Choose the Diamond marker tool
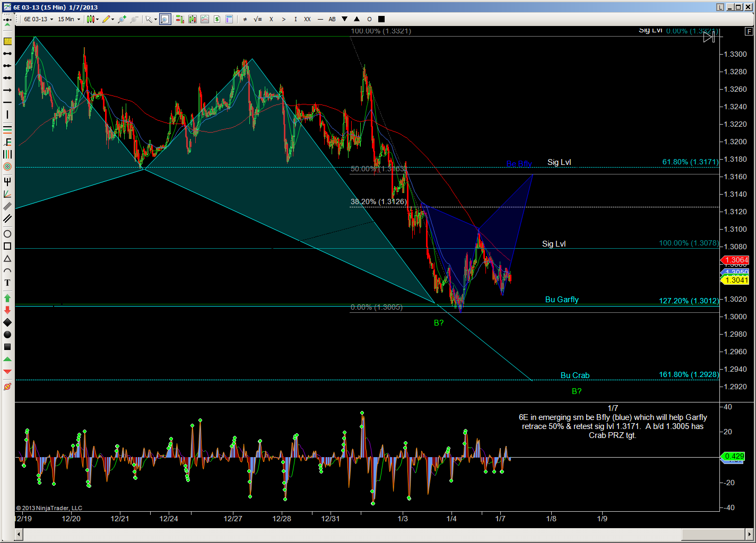The width and height of the screenshot is (756, 543). pos(7,322)
